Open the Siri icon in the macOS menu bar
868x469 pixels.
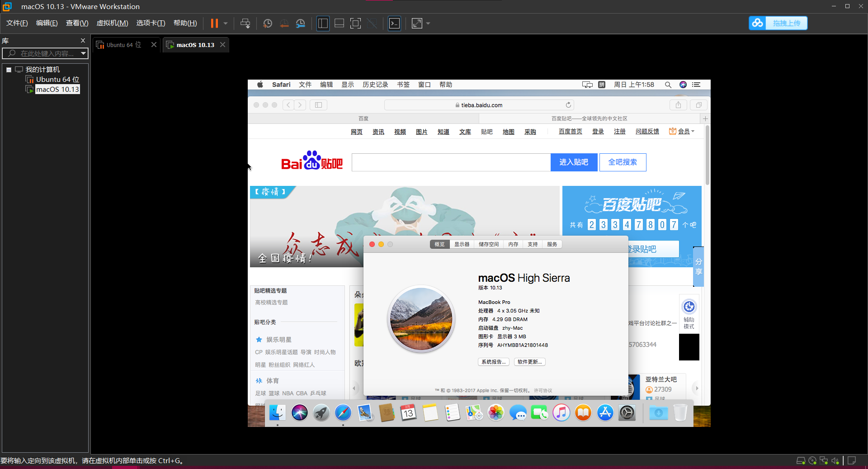point(683,85)
